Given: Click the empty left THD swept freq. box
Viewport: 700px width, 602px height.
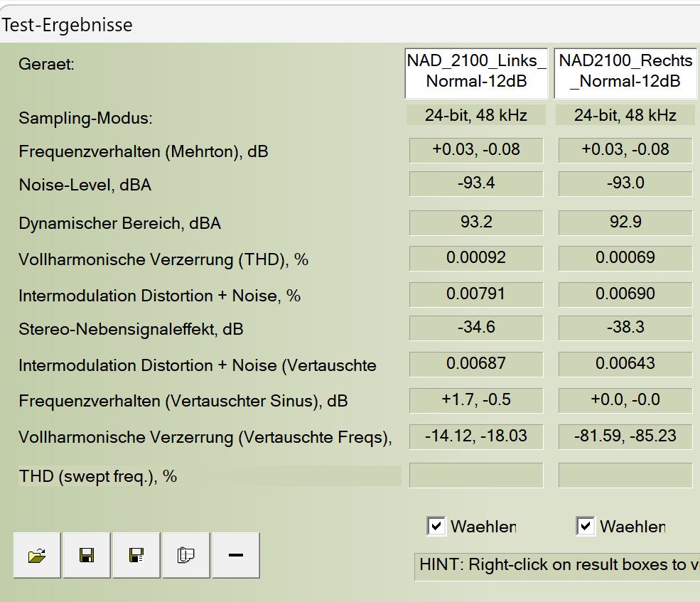Looking at the screenshot, I should click(x=476, y=475).
